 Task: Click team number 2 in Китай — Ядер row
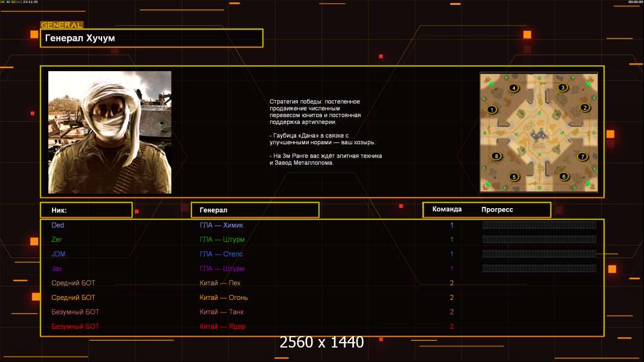tap(452, 327)
